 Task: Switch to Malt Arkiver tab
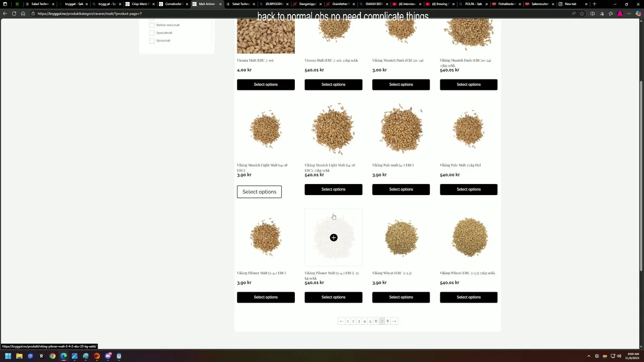[x=206, y=4]
